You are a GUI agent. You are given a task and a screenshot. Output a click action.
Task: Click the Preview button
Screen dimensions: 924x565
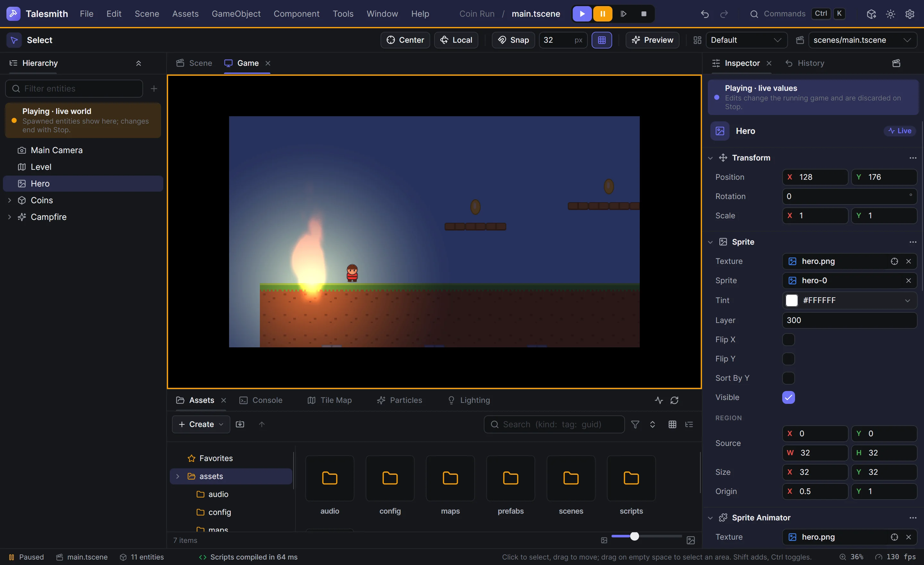coord(652,40)
